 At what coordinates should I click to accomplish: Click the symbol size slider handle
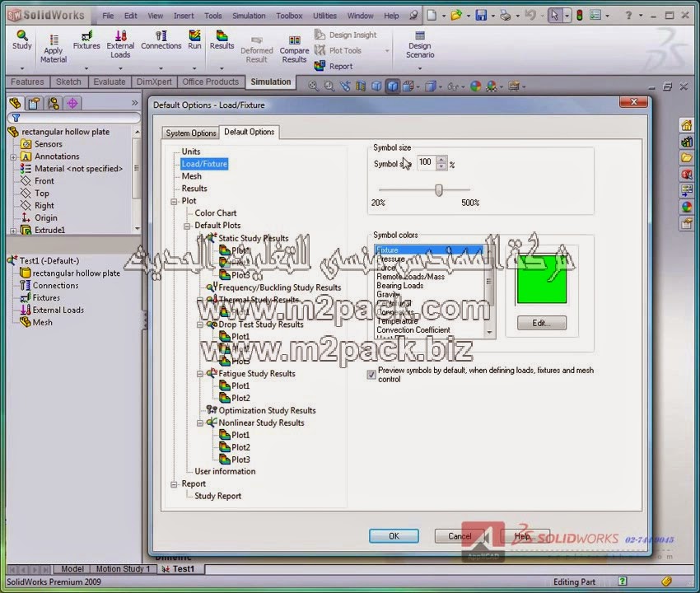tap(439, 191)
